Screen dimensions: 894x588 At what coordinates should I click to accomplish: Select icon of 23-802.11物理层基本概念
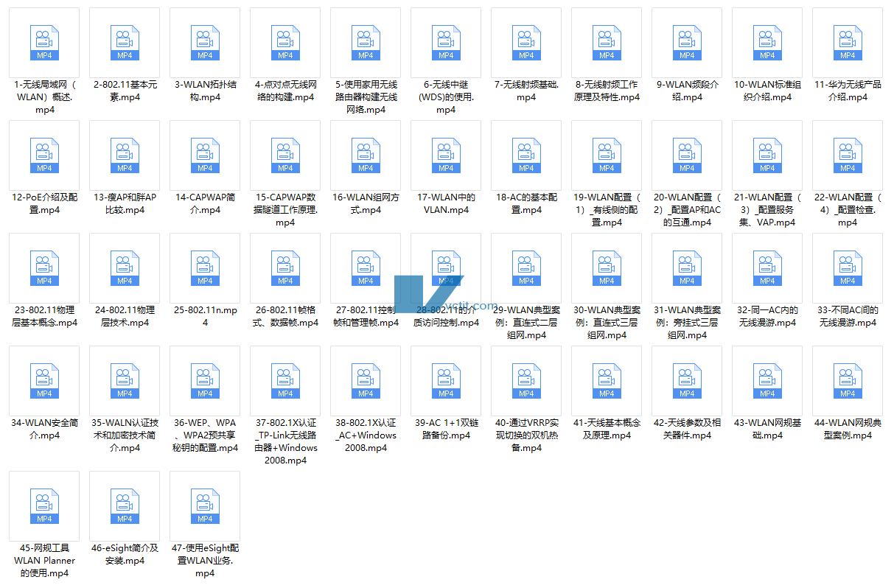pyautogui.click(x=44, y=268)
